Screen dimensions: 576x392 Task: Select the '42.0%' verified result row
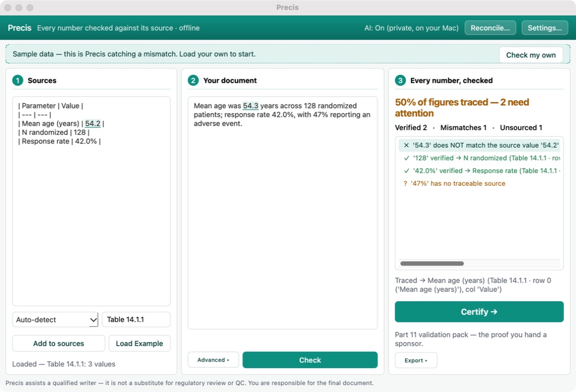(479, 171)
